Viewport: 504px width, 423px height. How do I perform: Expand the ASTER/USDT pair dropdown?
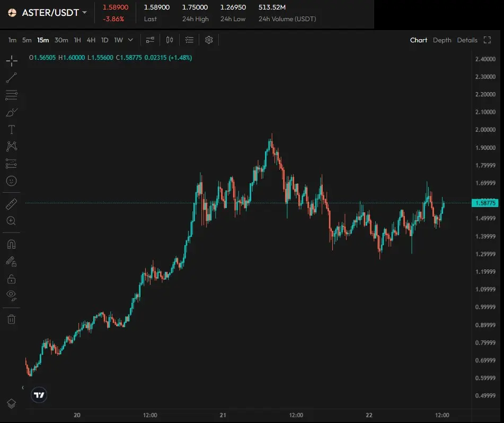pos(85,13)
